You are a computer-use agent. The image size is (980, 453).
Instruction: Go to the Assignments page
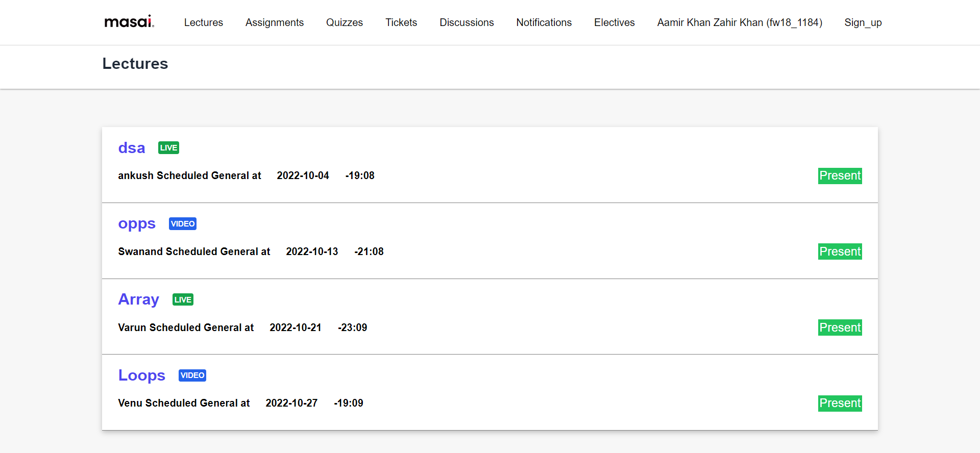point(274,22)
